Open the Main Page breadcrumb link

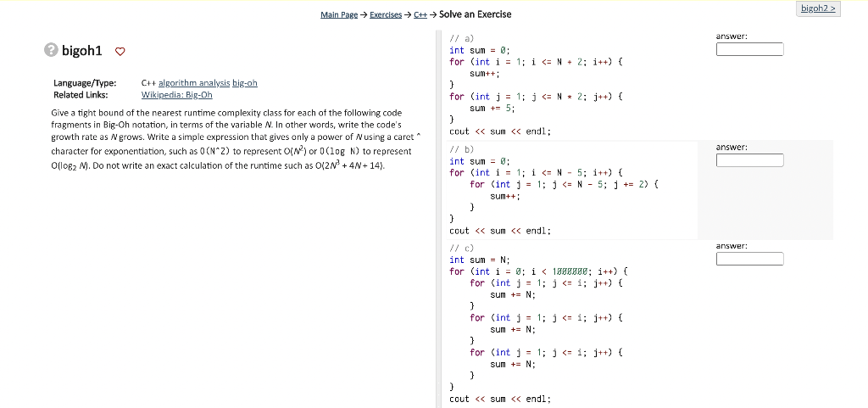coord(339,15)
